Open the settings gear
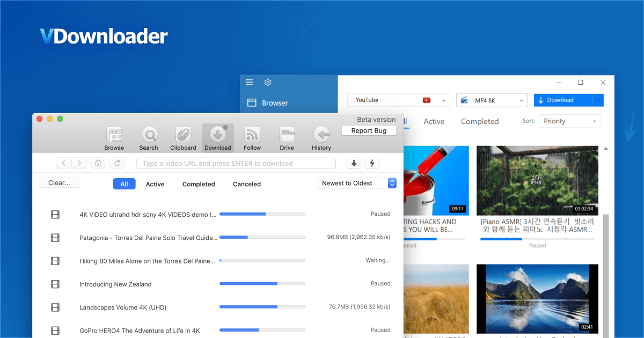This screenshot has width=644, height=338. 267,82
